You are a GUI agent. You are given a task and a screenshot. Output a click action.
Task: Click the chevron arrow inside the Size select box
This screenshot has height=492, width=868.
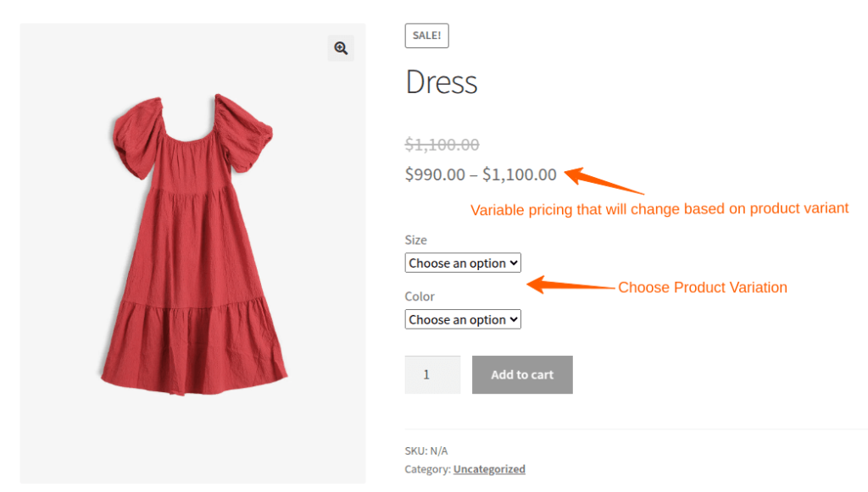point(514,263)
